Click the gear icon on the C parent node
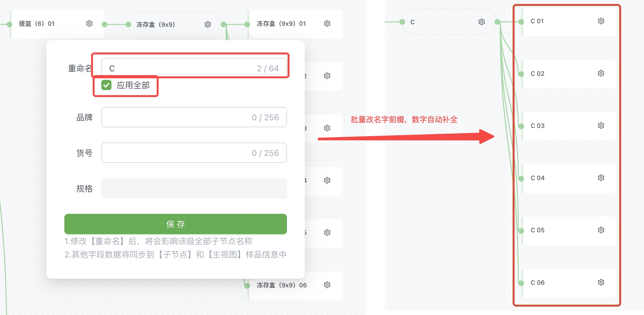This screenshot has height=315, width=644. click(482, 22)
